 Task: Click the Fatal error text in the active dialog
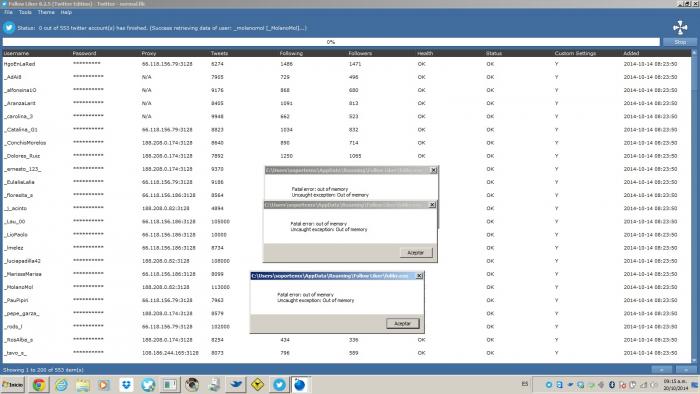305,294
